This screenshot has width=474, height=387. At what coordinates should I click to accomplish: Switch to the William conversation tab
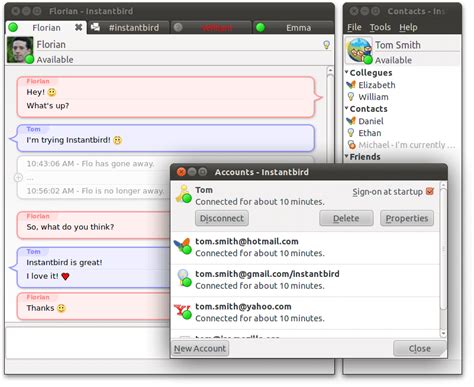211,27
